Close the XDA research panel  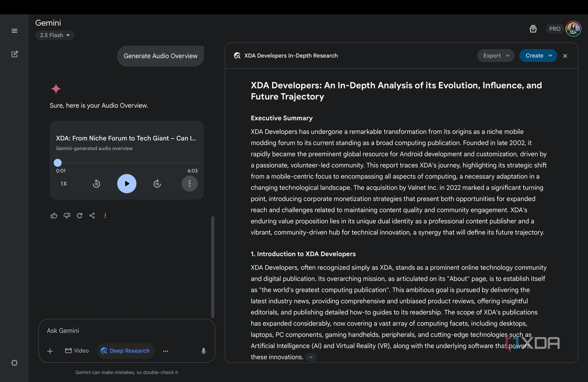[565, 56]
